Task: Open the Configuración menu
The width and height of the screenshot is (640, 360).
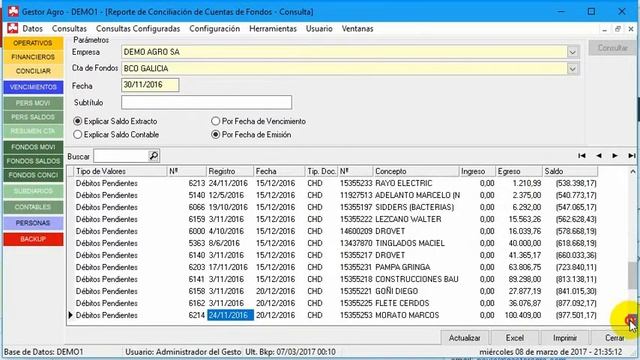Action: coord(215,29)
